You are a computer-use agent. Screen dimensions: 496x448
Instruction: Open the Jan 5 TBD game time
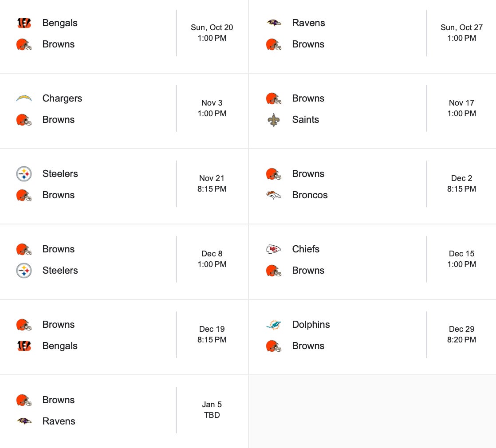click(x=212, y=415)
